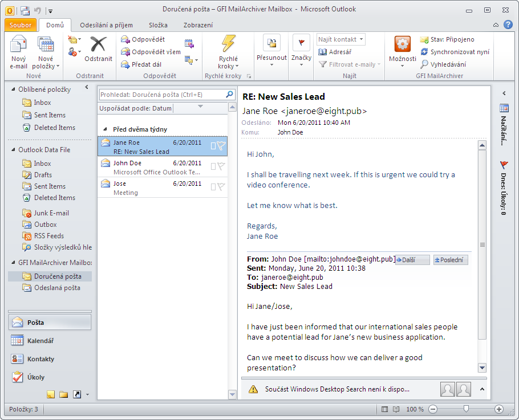Open GFI Vyhledávání search
Screen dimensions: 519x420
pyautogui.click(x=443, y=64)
